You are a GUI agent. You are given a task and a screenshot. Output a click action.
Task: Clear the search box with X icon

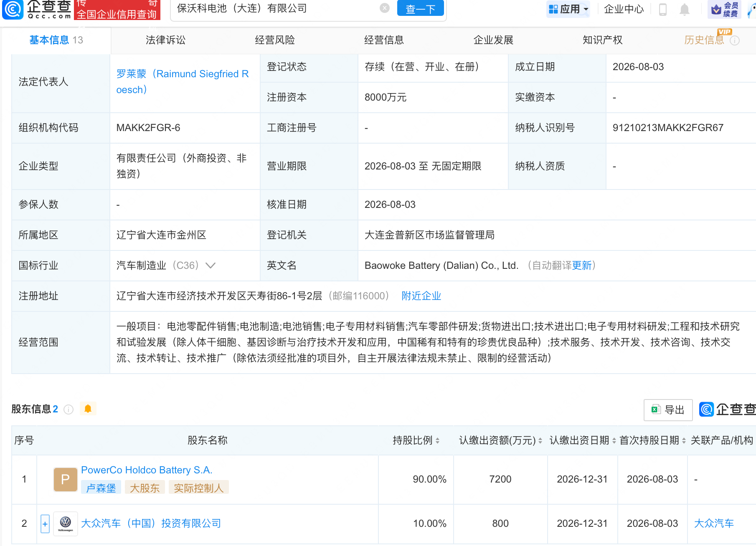pyautogui.click(x=385, y=8)
